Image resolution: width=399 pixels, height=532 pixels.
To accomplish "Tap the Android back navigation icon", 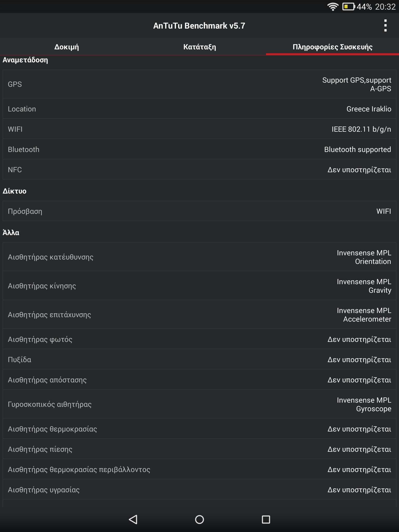I will pos(133,520).
